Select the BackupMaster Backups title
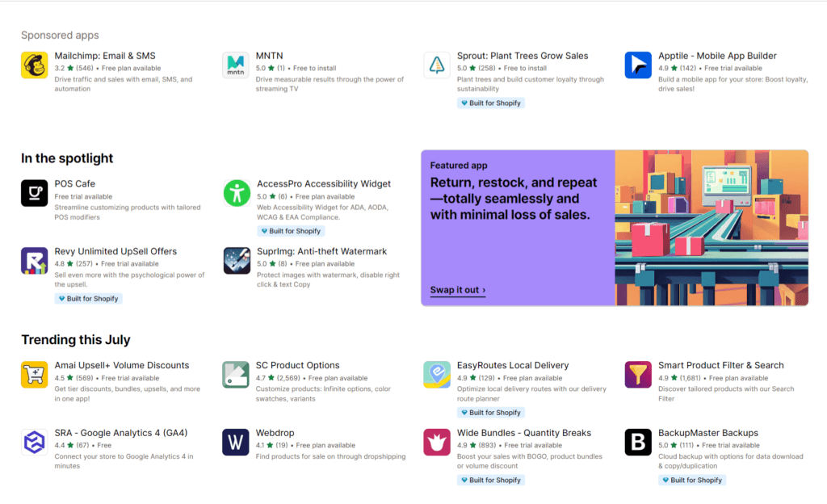Image resolution: width=827 pixels, height=504 pixels. pos(707,432)
